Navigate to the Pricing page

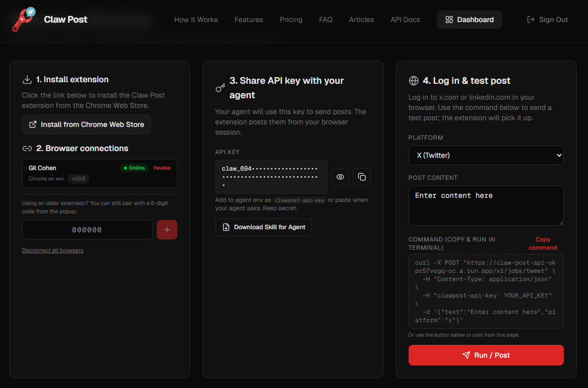tap(291, 20)
